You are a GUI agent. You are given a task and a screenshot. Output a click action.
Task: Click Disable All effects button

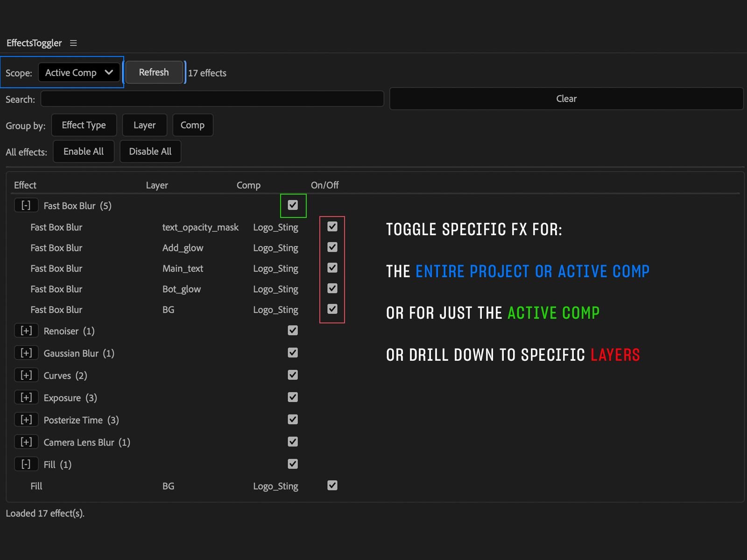pos(150,152)
